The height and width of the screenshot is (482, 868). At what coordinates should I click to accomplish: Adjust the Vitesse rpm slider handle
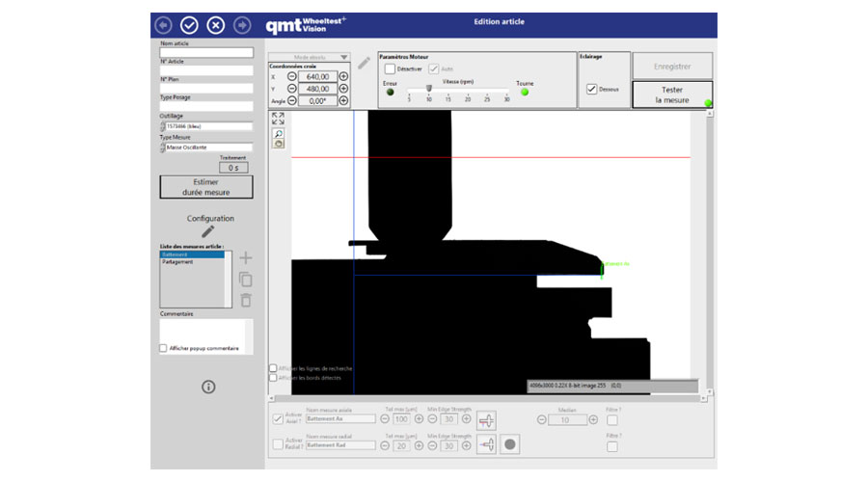[x=429, y=90]
